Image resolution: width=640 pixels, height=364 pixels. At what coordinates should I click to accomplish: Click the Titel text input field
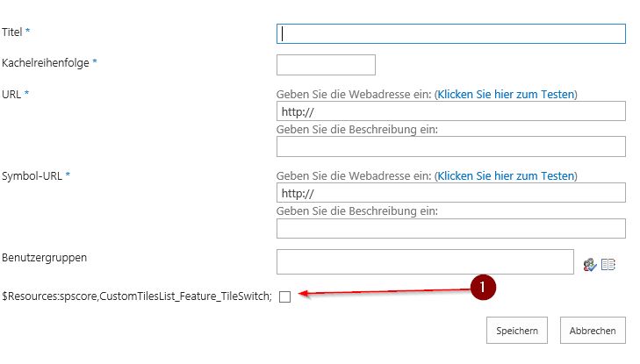(450, 34)
